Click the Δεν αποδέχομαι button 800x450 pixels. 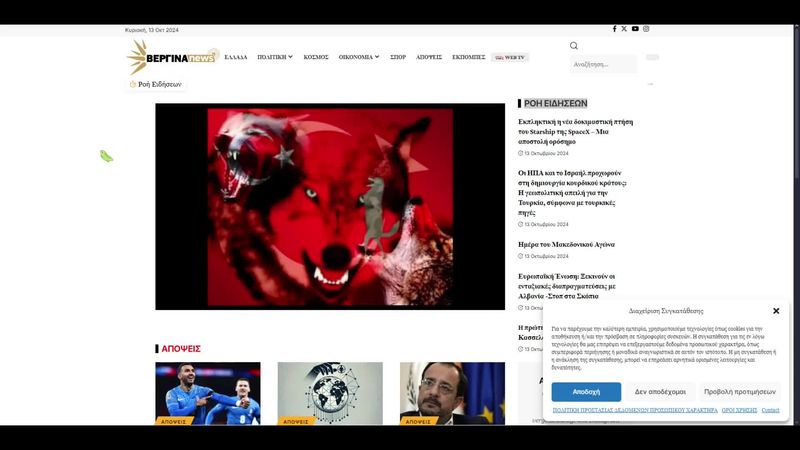point(660,392)
